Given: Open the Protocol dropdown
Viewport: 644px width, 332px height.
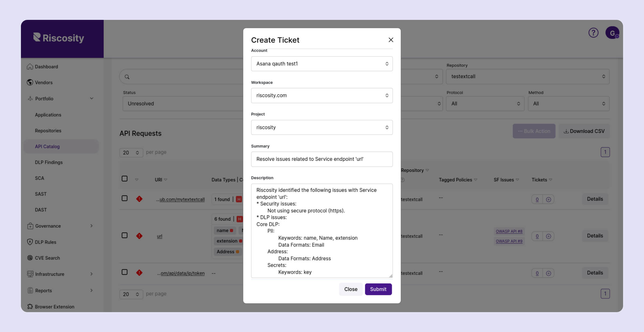Looking at the screenshot, I should point(485,104).
